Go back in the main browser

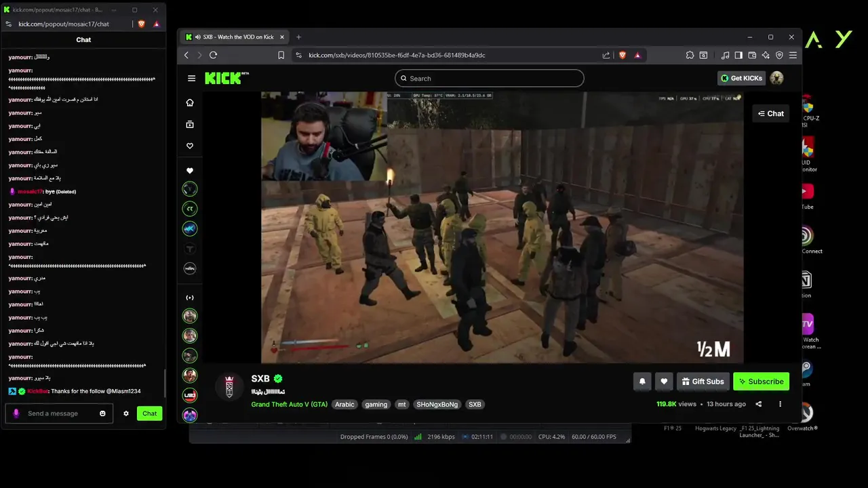tap(186, 55)
